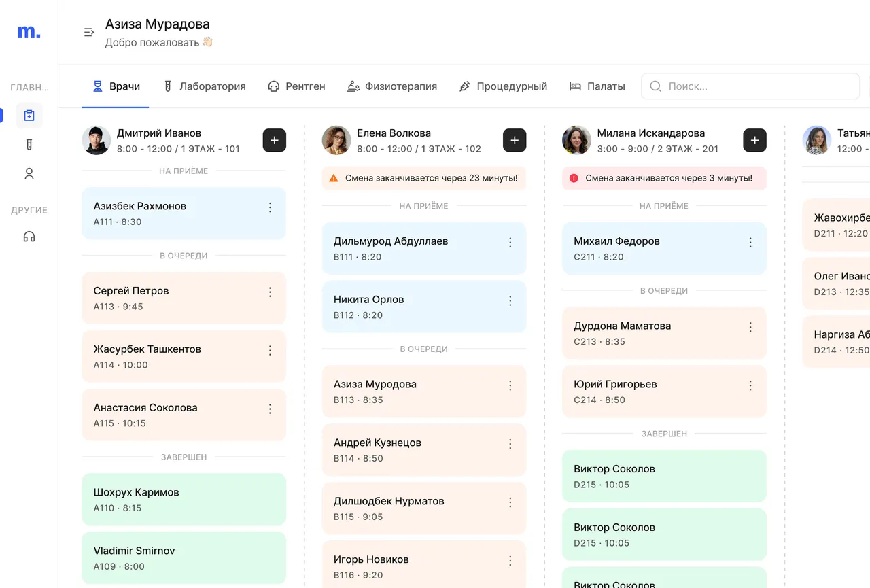Click the name Дильмурод Абдуллаев
The width and height of the screenshot is (870, 588).
[x=391, y=241]
